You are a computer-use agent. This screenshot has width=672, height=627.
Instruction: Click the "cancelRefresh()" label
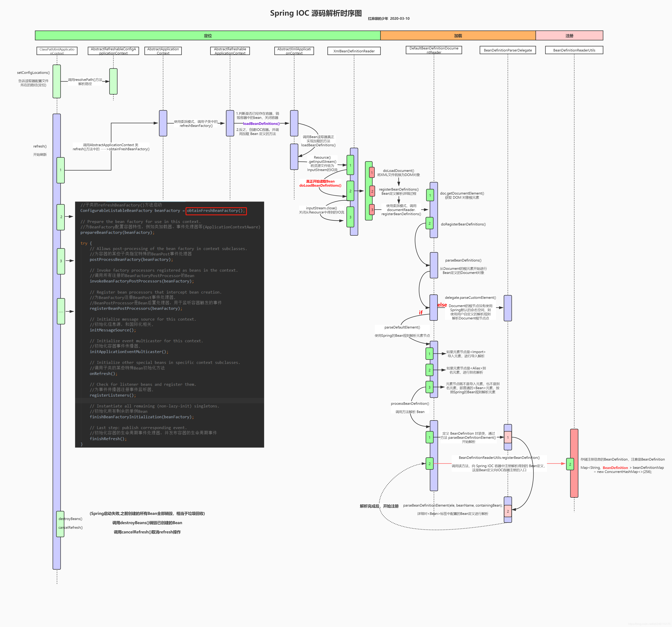point(70,528)
